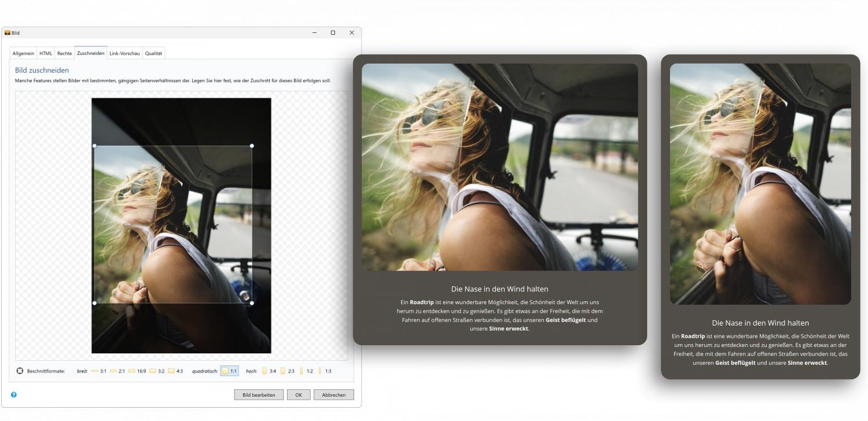Image resolution: width=868 pixels, height=421 pixels.
Task: Switch to the Allgemein tab
Action: [23, 53]
